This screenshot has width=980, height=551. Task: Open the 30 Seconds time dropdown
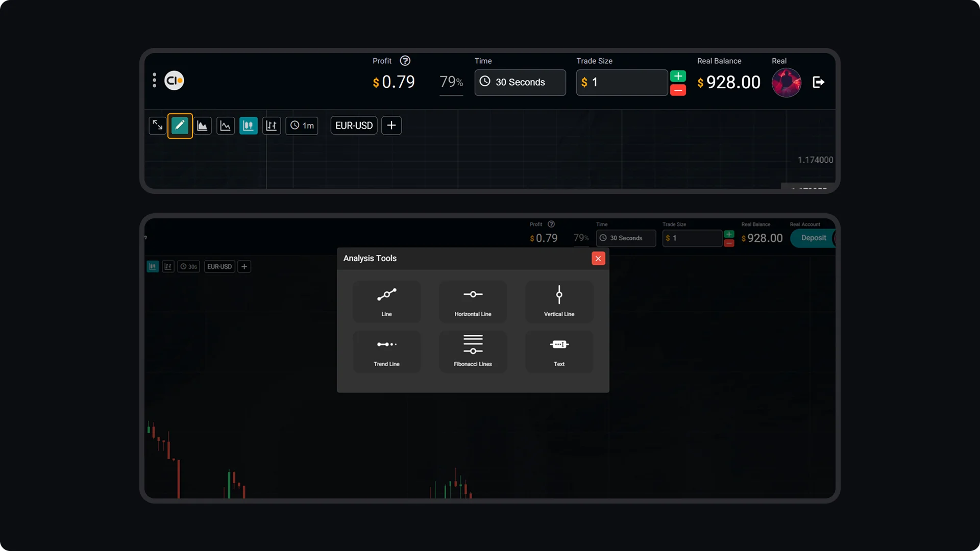click(x=520, y=82)
